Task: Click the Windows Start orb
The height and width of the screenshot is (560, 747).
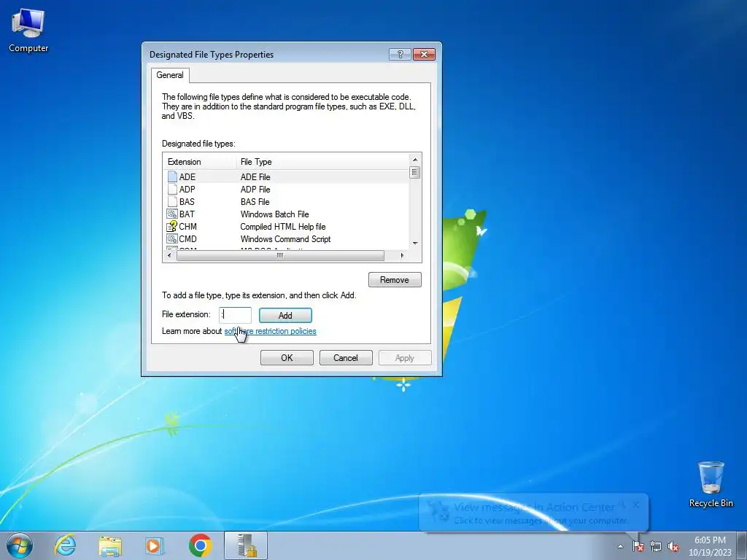Action: coord(20,545)
